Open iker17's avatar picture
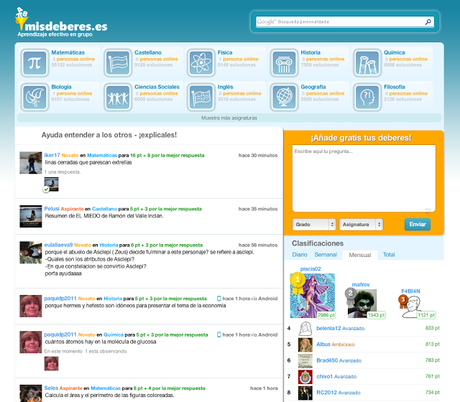The image size is (460, 402). tap(31, 163)
